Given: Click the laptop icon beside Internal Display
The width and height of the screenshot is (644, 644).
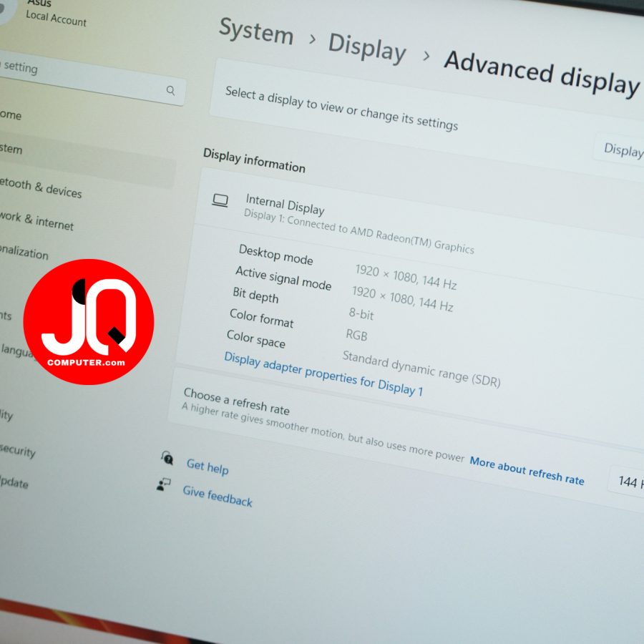Looking at the screenshot, I should click(x=220, y=200).
